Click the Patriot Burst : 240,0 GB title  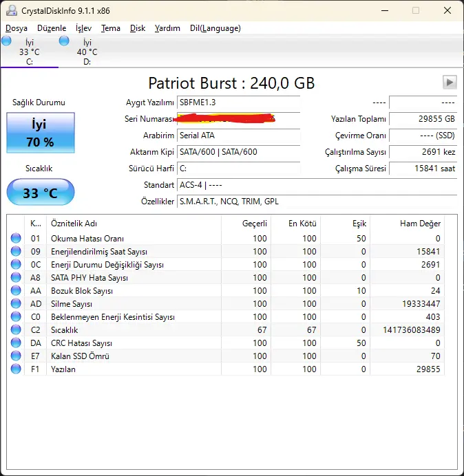(231, 83)
